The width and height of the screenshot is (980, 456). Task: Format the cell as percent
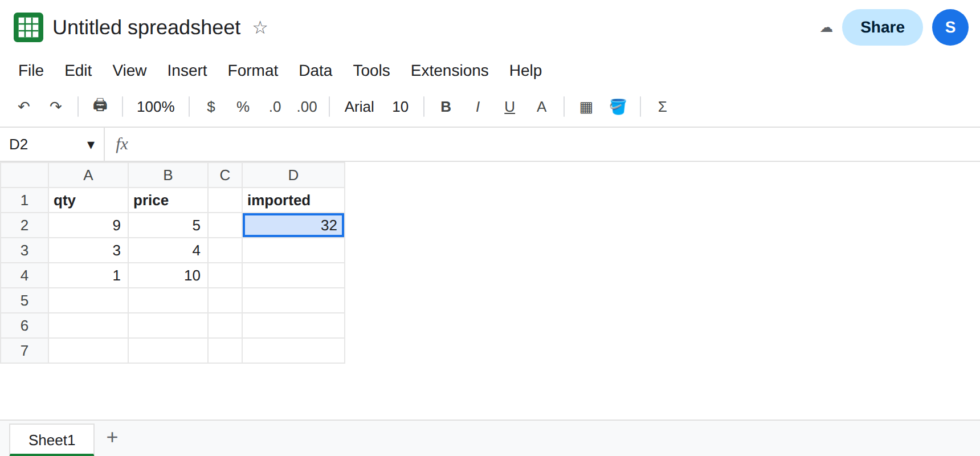pyautogui.click(x=243, y=107)
